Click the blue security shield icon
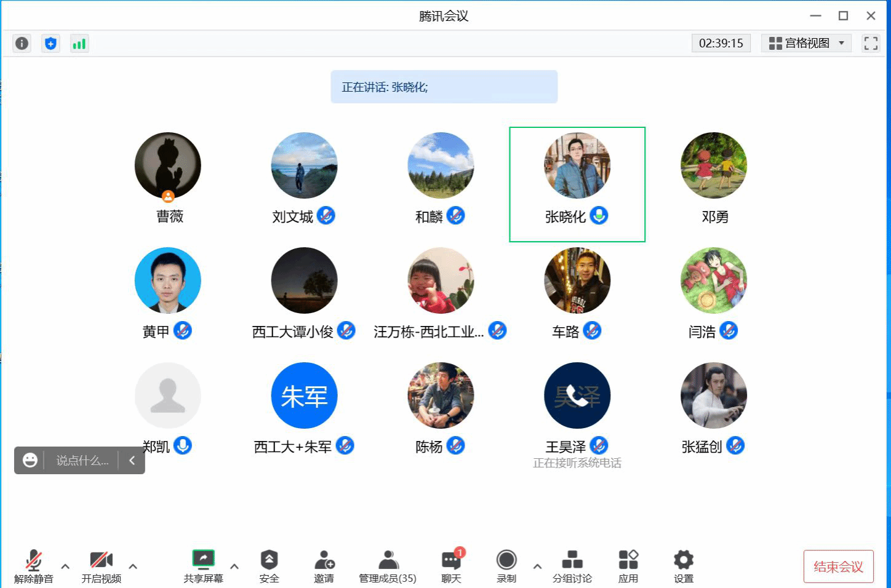Screen dimensions: 891x588 pyautogui.click(x=50, y=44)
